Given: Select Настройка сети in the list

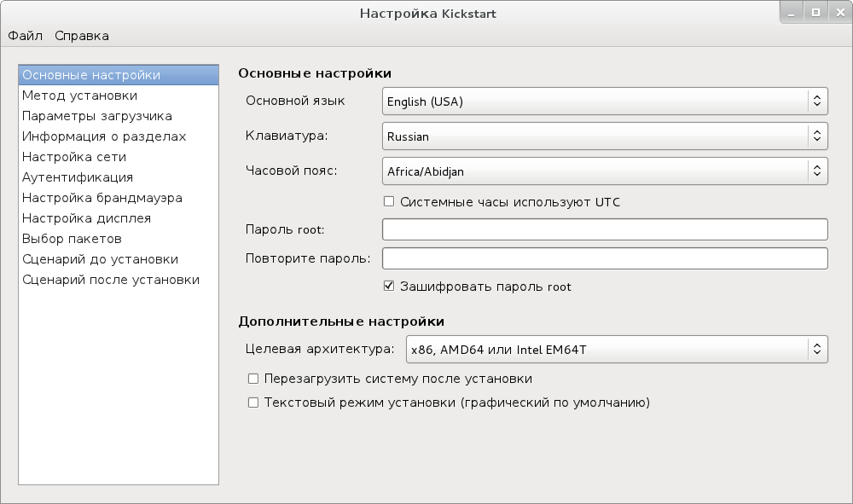Looking at the screenshot, I should (74, 157).
